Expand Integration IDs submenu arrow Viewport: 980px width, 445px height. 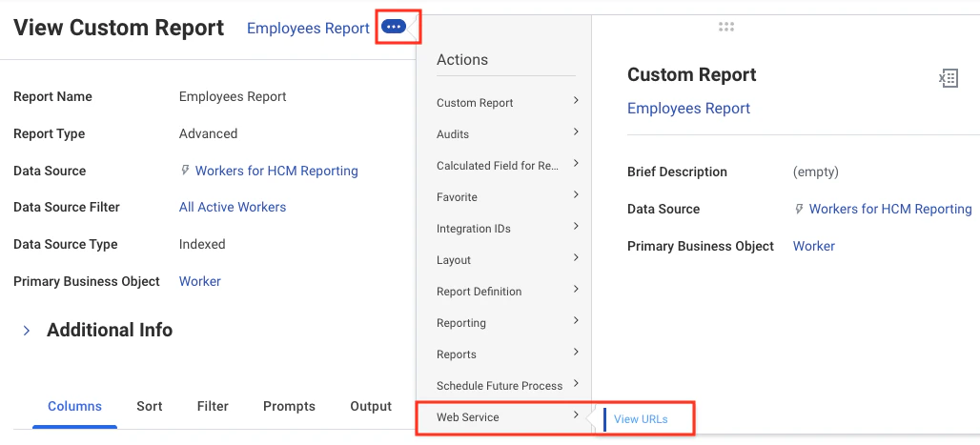tap(576, 226)
